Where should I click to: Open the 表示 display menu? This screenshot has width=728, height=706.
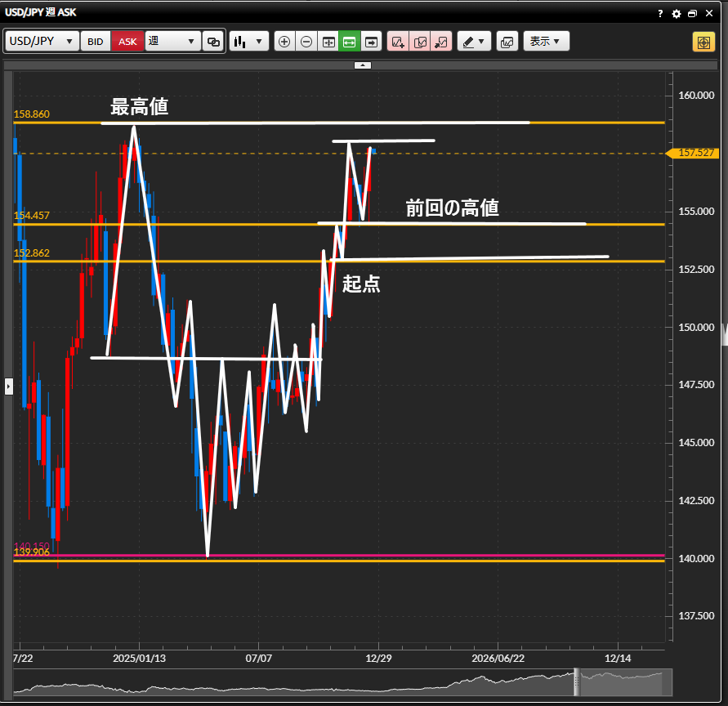point(545,42)
